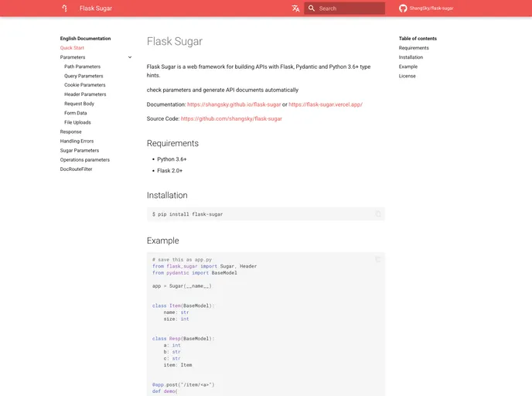This screenshot has width=532, height=396.
Task: Go to Cookie Parameters page
Action: point(85,85)
